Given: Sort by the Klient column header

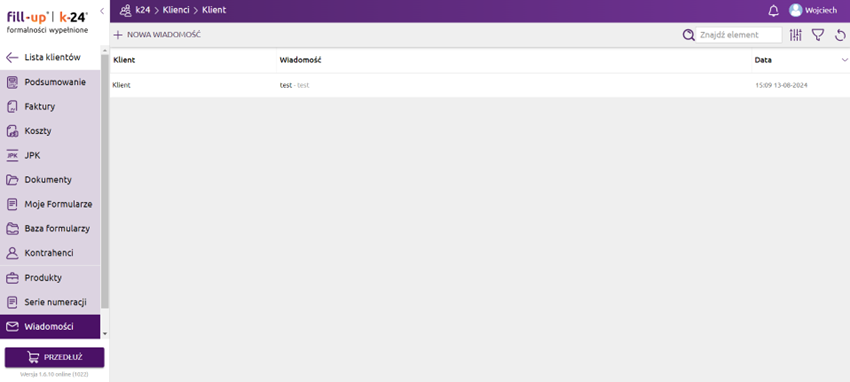Looking at the screenshot, I should pos(124,60).
